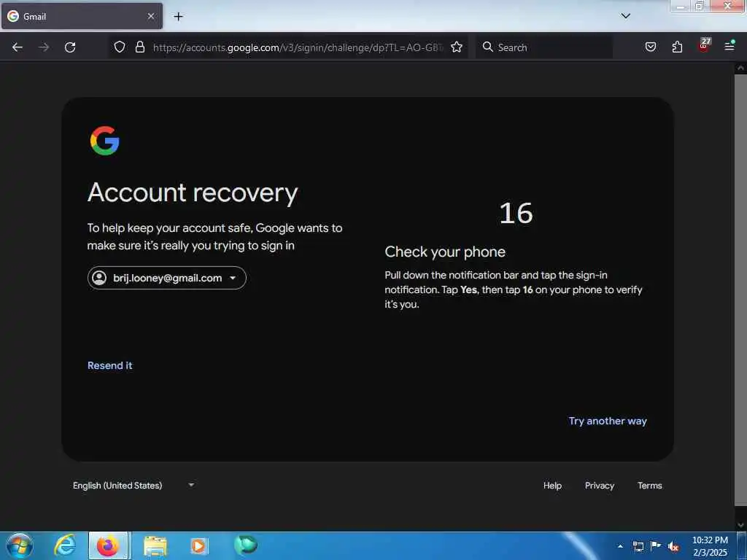Click the Search box in toolbar
Screen dimensions: 747x560
[x=544, y=47]
